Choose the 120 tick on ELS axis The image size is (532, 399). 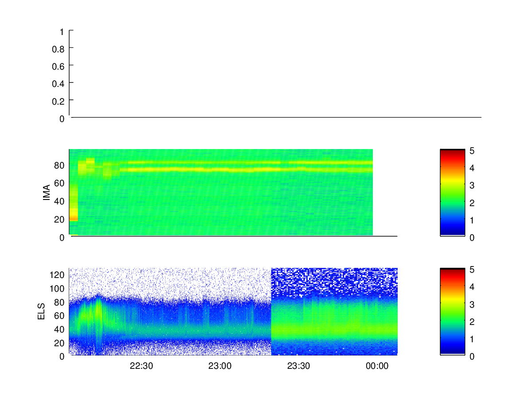(x=58, y=275)
